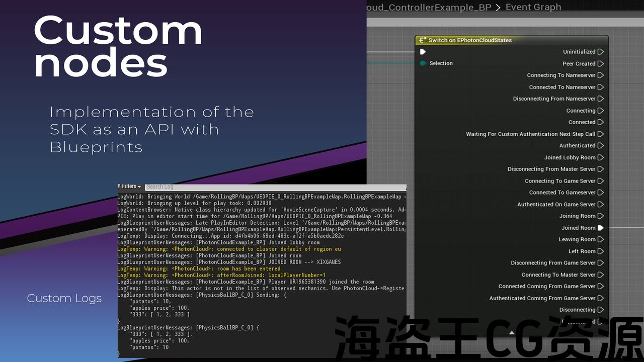Viewport: 644px width, 362px height.
Task: Click the breadcrumb arrow before Event Graph
Action: point(498,7)
